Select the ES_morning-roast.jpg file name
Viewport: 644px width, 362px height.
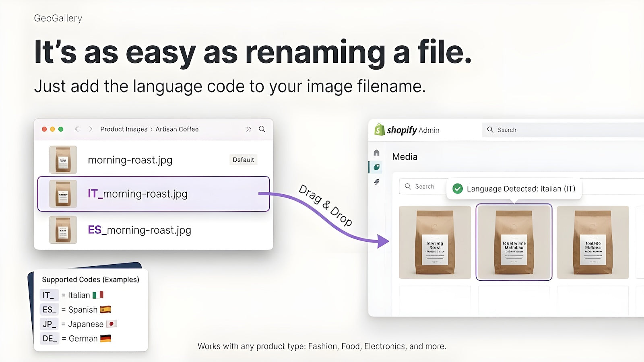click(139, 230)
